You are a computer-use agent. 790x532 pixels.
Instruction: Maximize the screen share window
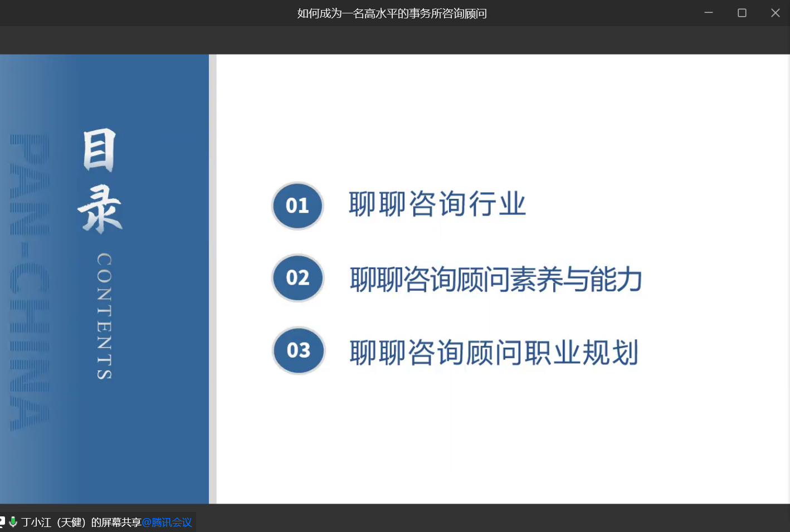pos(742,13)
